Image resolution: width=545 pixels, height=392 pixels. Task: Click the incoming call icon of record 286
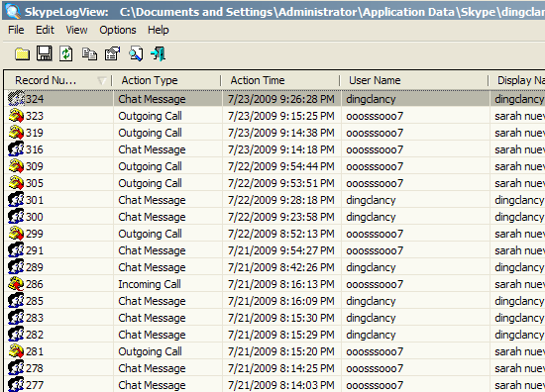[16, 284]
